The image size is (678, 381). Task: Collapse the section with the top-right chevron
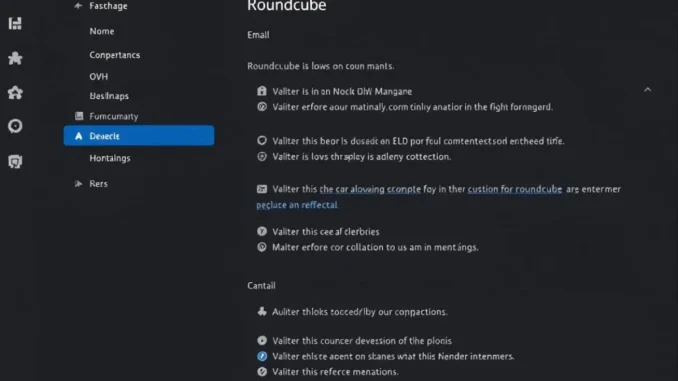pos(647,90)
